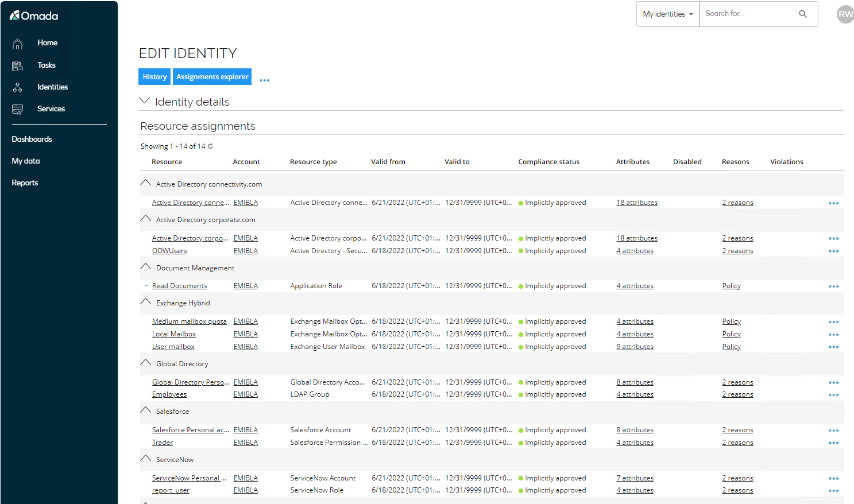Sort by the Valid from column header
Screen dimensions: 854x504
[388, 162]
